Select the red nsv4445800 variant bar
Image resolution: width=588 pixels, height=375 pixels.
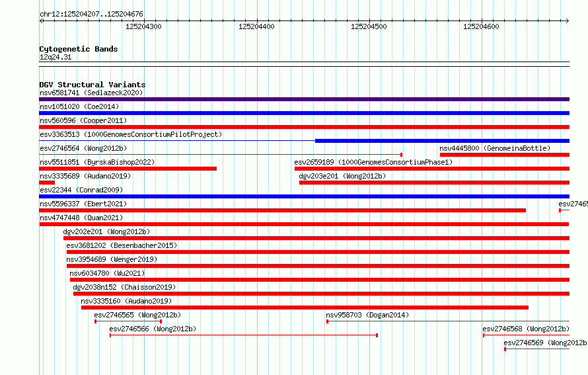(504, 155)
